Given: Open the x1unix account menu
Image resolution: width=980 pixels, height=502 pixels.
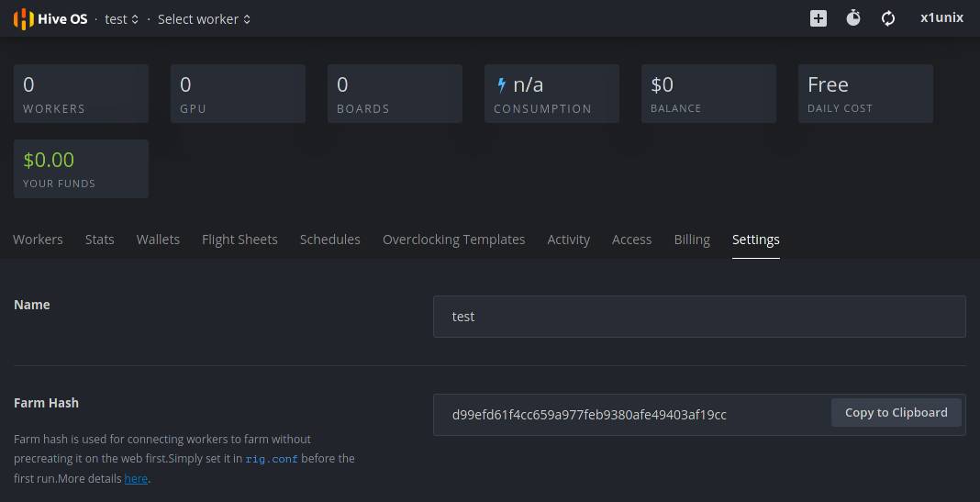Looking at the screenshot, I should [x=941, y=17].
